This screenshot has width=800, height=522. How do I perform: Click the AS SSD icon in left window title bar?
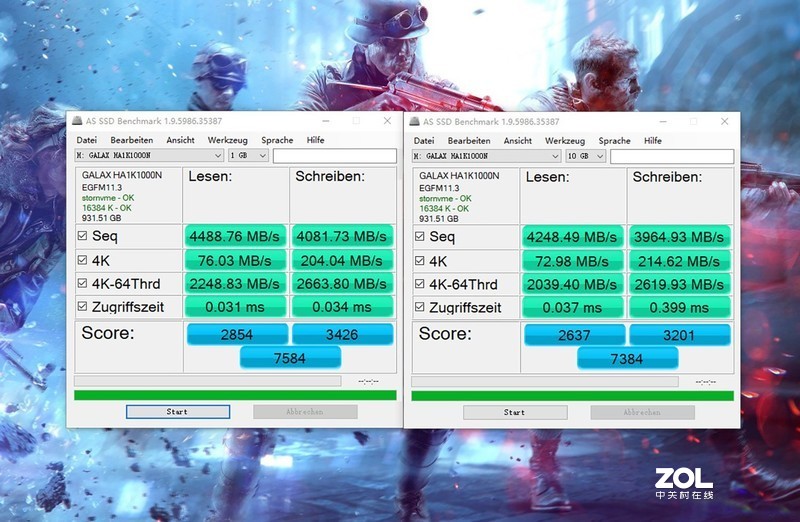[x=77, y=121]
